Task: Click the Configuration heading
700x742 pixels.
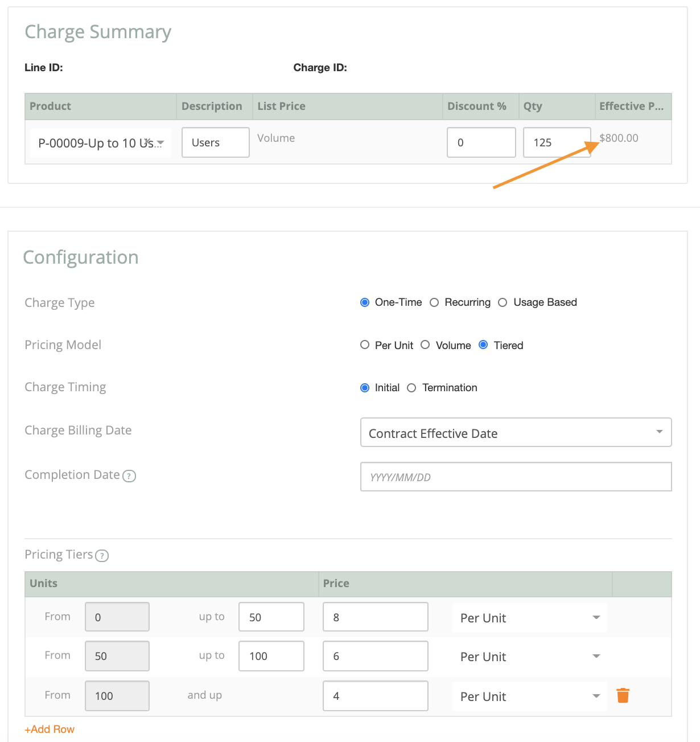Action: click(x=81, y=257)
